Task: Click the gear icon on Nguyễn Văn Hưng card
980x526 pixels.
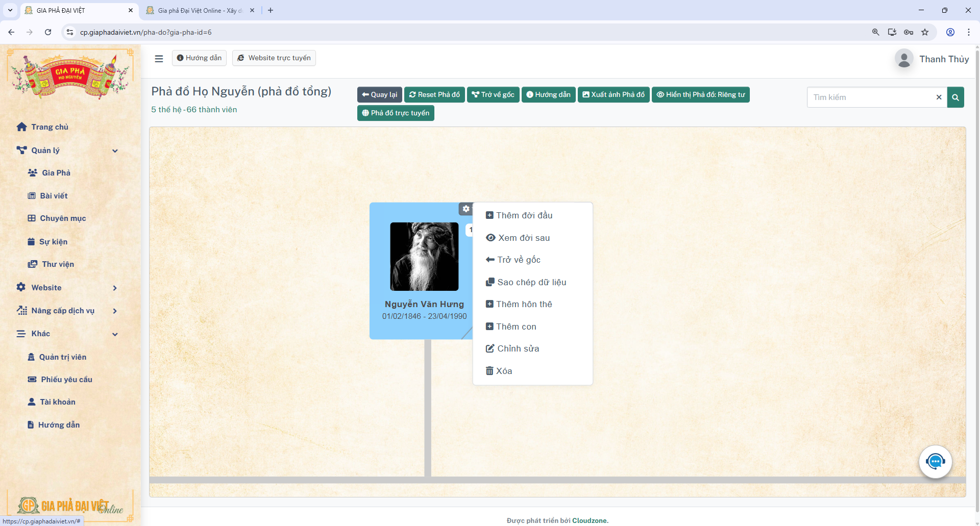Action: point(465,209)
